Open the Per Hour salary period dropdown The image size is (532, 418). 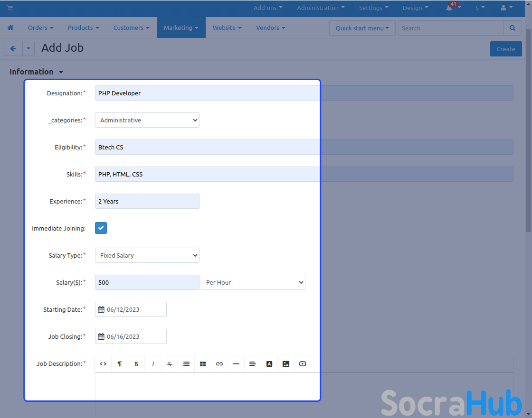point(253,282)
